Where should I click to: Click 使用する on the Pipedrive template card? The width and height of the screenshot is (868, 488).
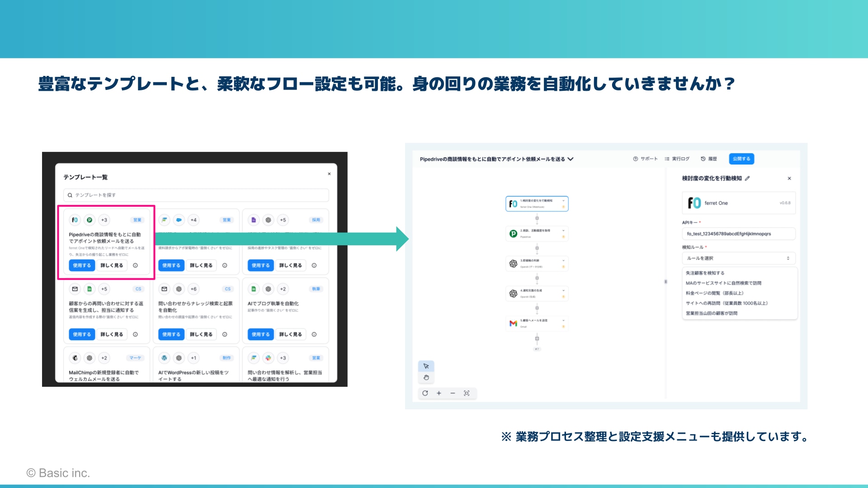(82, 266)
